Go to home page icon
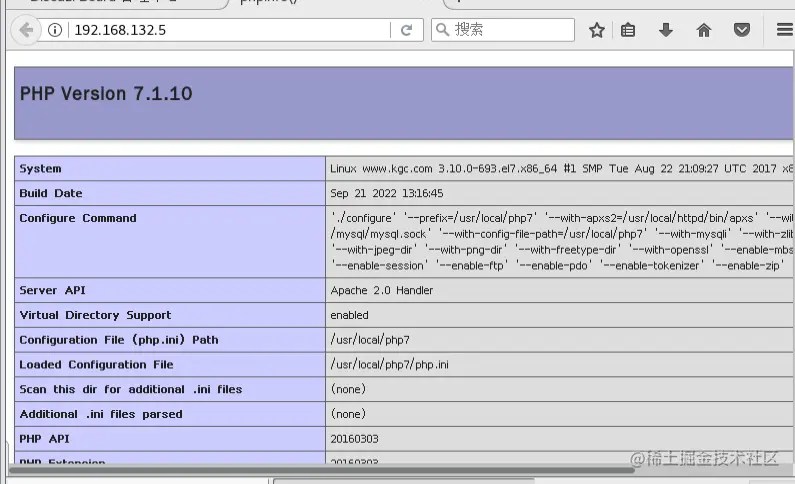Viewport: 795px width, 484px height. [704, 30]
